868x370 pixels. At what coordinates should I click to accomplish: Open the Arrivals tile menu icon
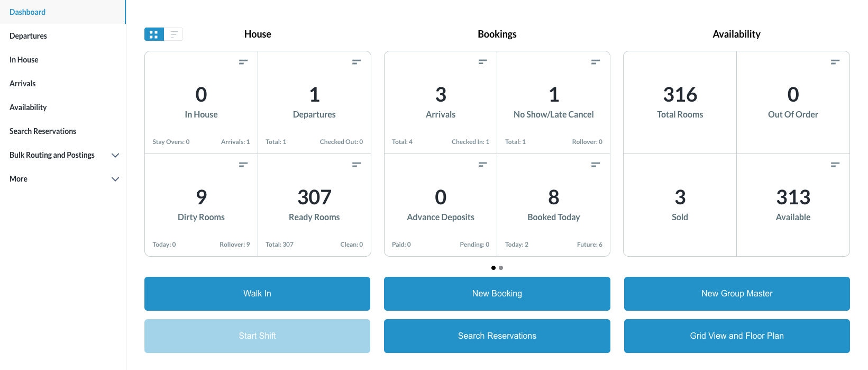point(482,62)
